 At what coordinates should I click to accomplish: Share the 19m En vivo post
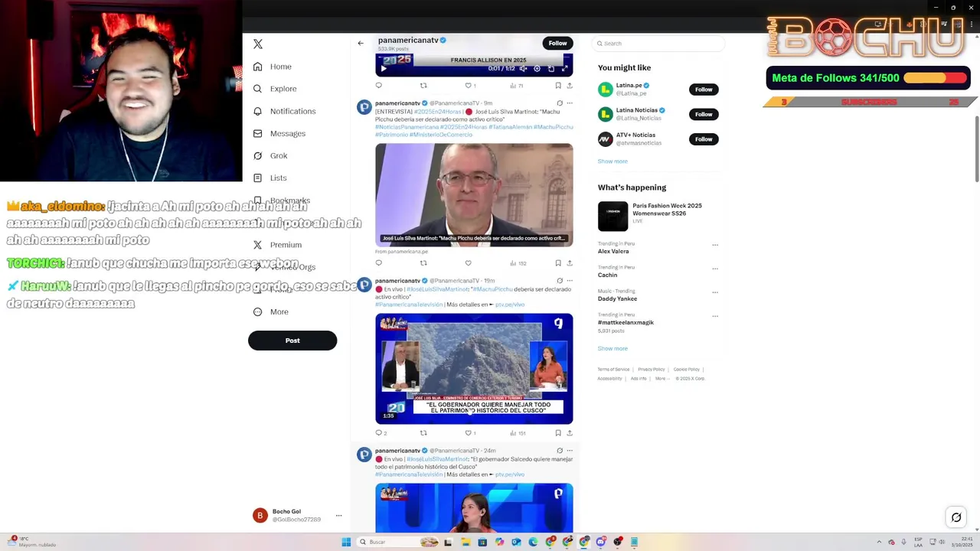click(x=570, y=433)
